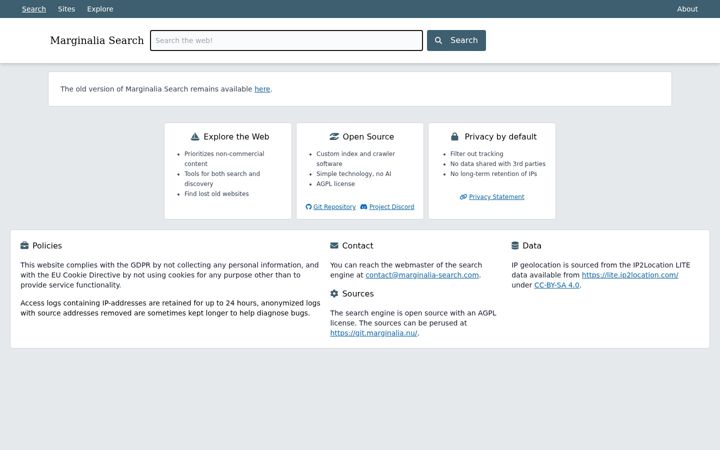Click the magnifying glass icon in Search button
The width and height of the screenshot is (720, 450).
[x=439, y=40]
